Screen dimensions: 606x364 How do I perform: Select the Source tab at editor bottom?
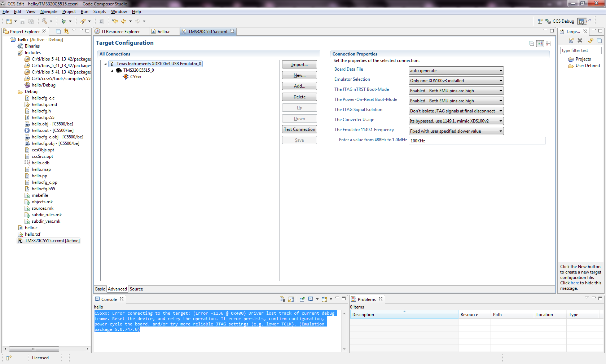pyautogui.click(x=136, y=289)
